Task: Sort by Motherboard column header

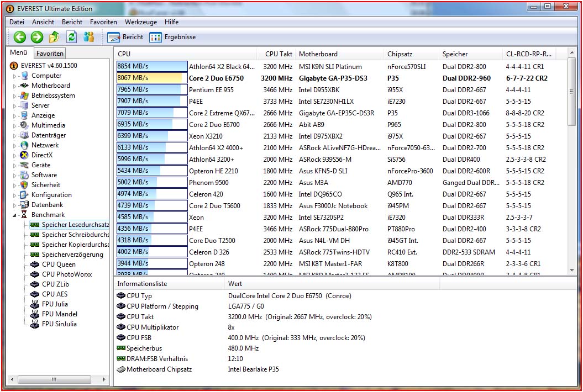Action: pos(339,54)
